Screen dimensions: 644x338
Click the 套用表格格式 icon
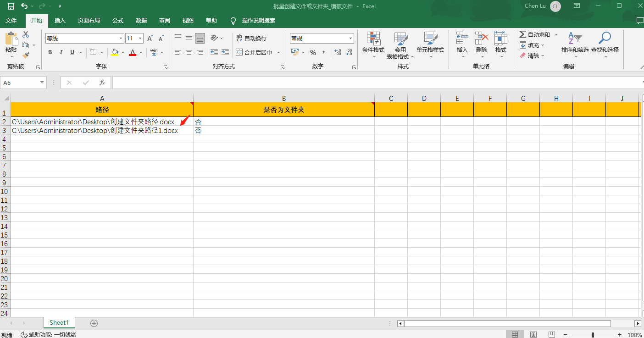tap(400, 45)
